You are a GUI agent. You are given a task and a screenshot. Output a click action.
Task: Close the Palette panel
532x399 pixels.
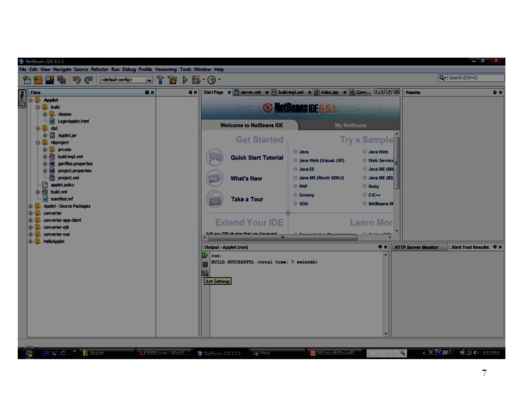[500, 93]
